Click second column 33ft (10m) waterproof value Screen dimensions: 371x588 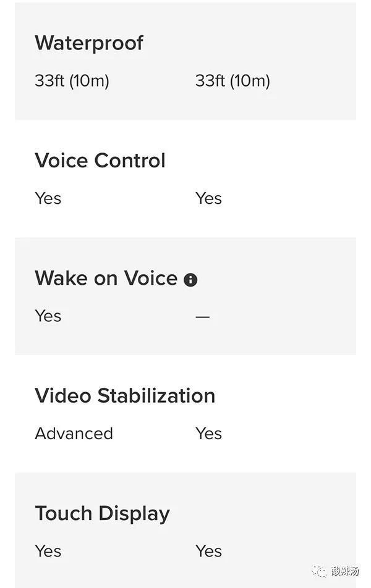click(x=232, y=81)
